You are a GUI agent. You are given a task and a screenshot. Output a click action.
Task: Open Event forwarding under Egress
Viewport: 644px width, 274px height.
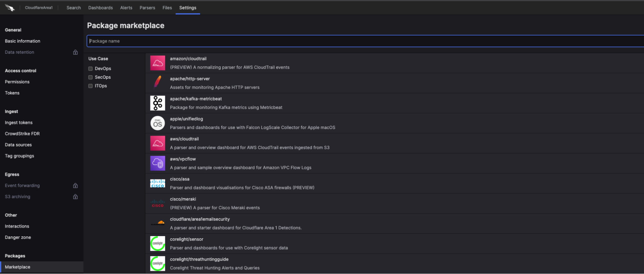[x=22, y=186]
